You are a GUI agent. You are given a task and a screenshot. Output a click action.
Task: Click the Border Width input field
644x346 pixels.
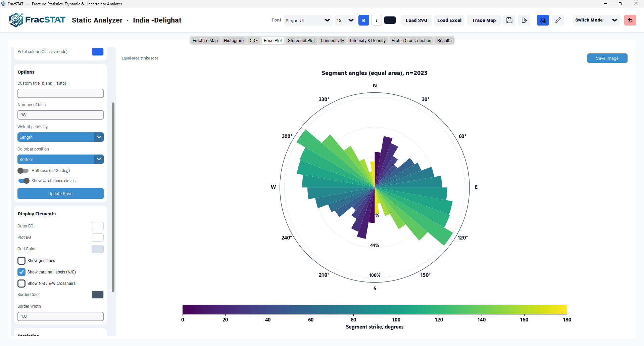point(60,316)
